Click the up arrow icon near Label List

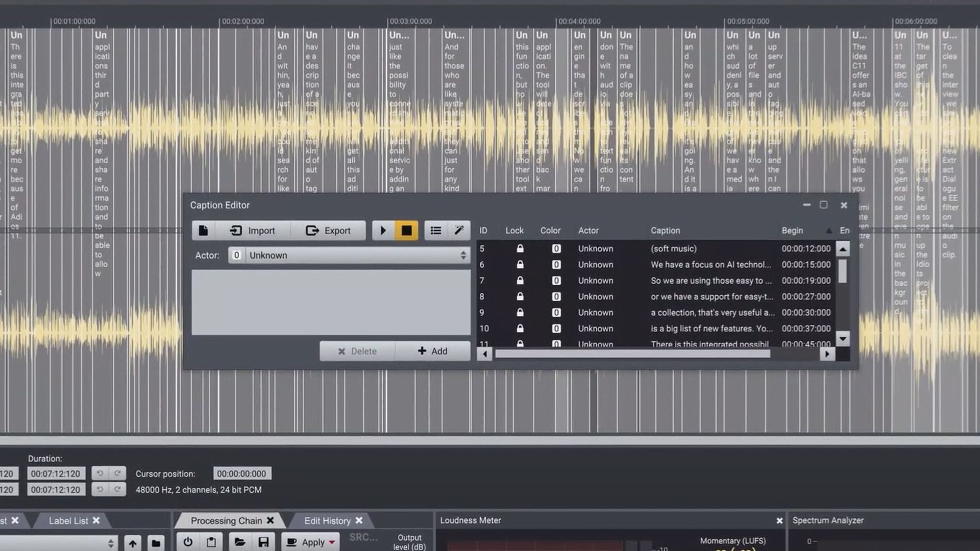[x=133, y=543]
